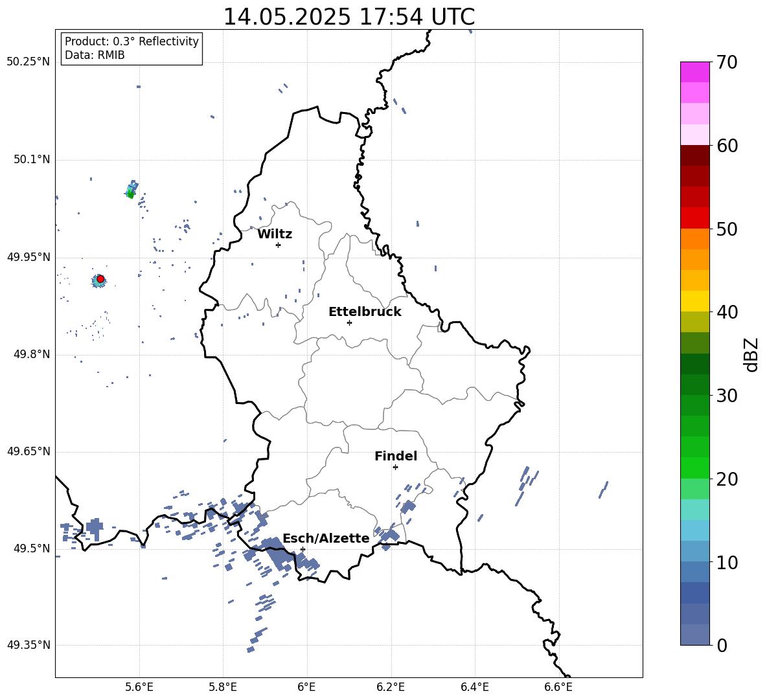
Task: Pick the grey-blue swatch above 0 dBZ
Action: pyautogui.click(x=695, y=635)
